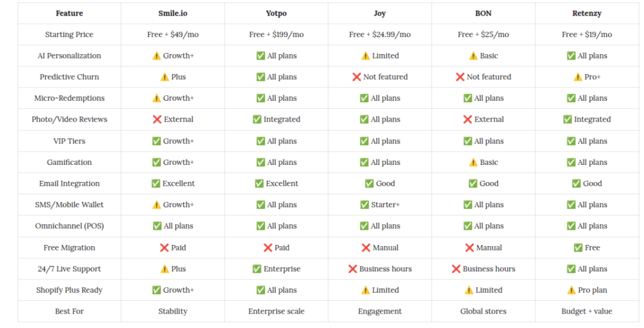Select the Yotpo column header
Image resolution: width=644 pixels, height=328 pixels.
276,13
